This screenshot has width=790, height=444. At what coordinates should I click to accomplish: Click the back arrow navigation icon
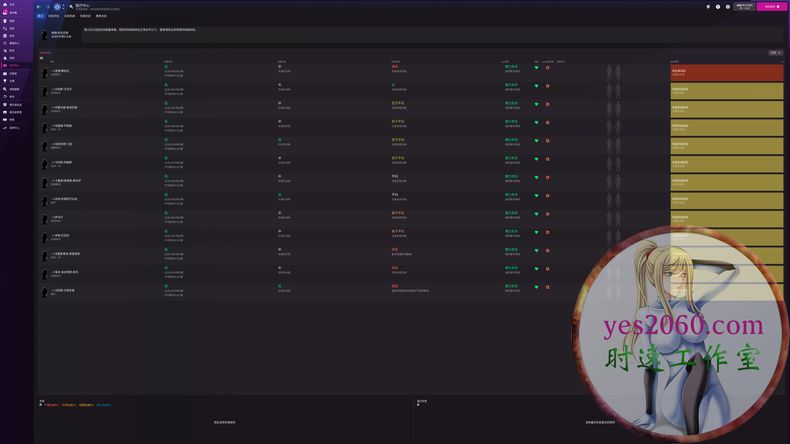pos(39,6)
